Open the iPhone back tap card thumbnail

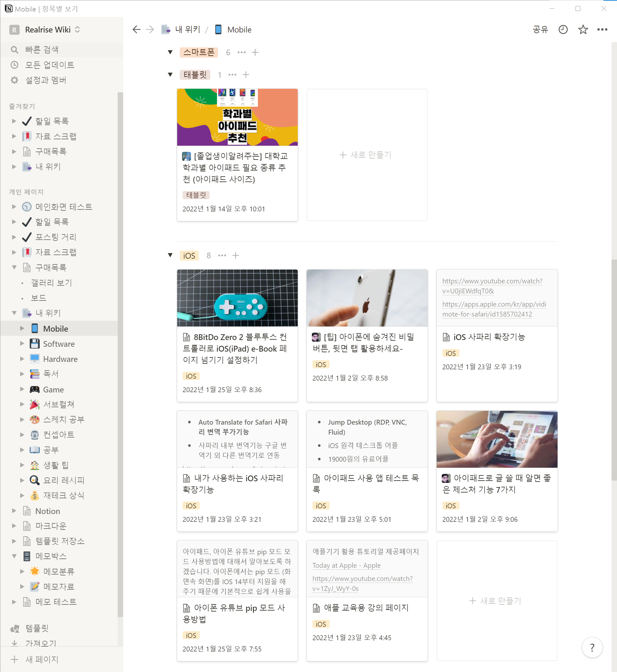367,298
